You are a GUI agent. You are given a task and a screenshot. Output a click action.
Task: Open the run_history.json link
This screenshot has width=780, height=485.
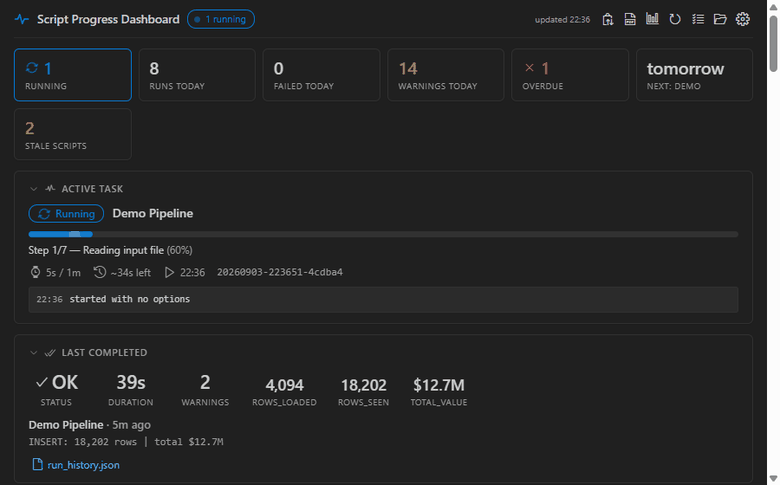point(83,465)
